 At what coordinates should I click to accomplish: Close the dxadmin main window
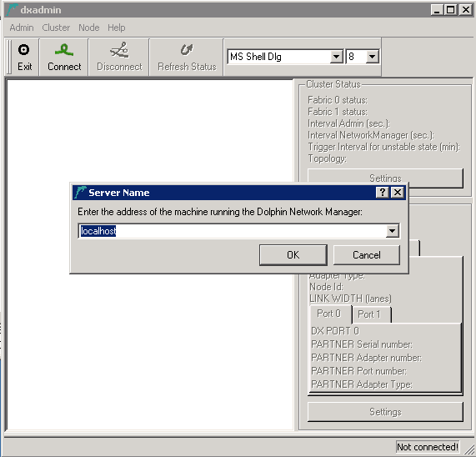[x=466, y=10]
